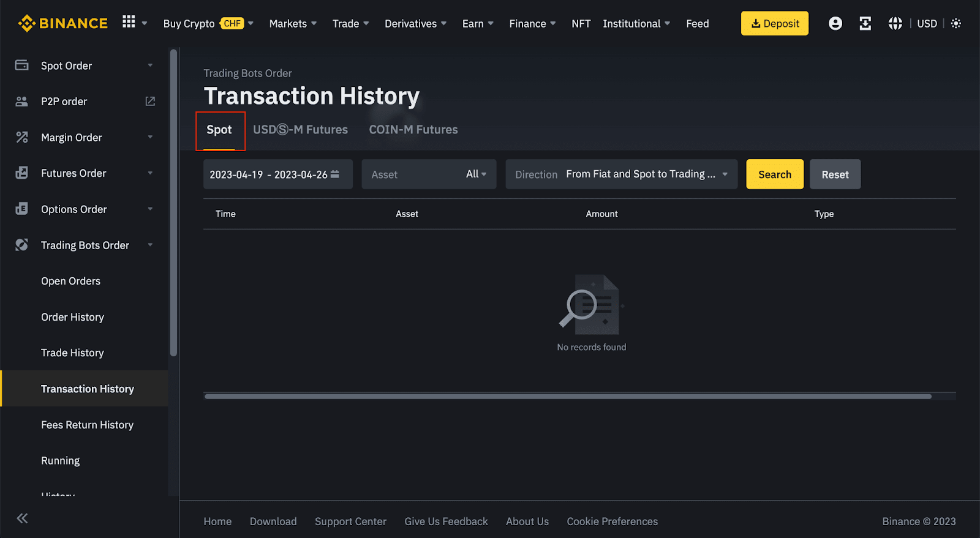Image resolution: width=980 pixels, height=538 pixels.
Task: Open the date range calendar icon
Action: point(335,174)
